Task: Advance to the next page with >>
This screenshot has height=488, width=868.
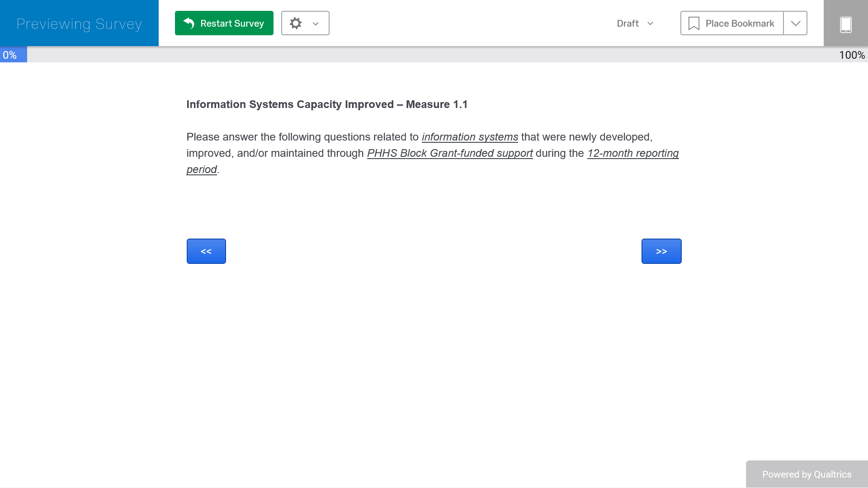Action: 661,251
